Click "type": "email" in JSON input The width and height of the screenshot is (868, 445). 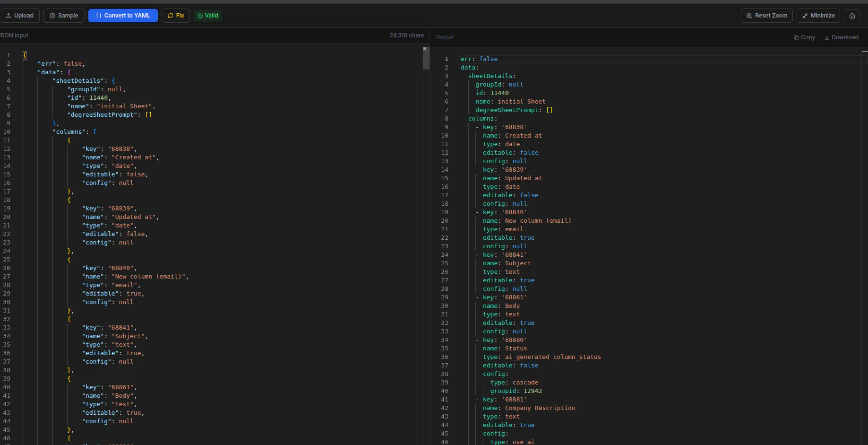(111, 285)
